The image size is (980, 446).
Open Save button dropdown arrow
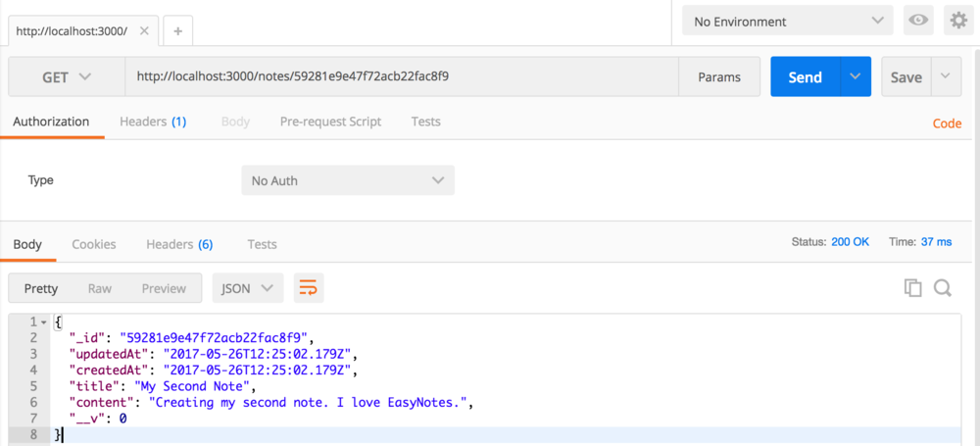tap(947, 76)
